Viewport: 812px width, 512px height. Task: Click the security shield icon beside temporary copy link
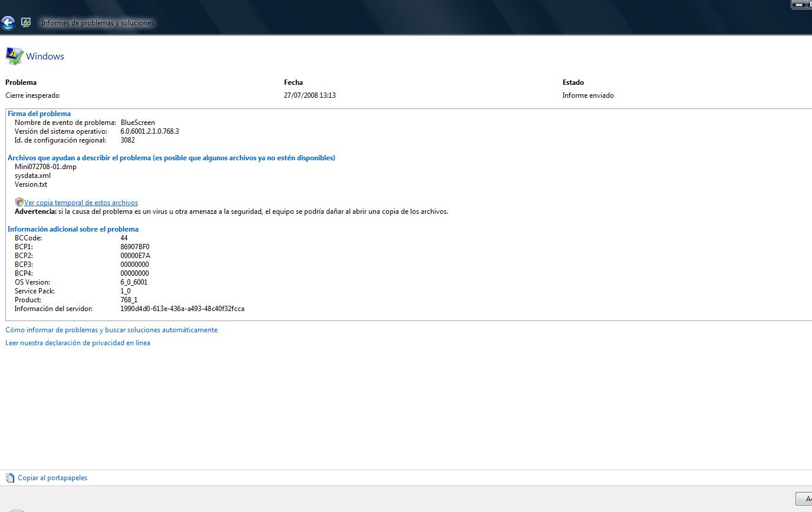[19, 202]
